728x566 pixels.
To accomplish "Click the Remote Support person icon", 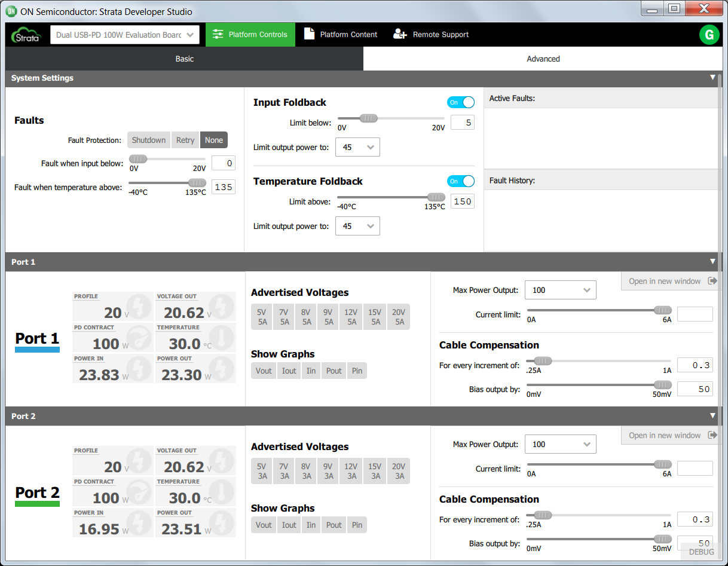I will pyautogui.click(x=400, y=35).
